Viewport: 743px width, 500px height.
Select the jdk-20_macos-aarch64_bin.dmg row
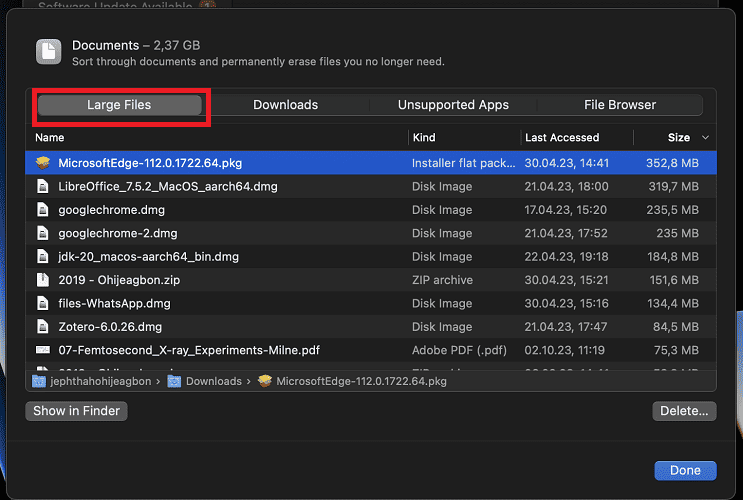point(148,257)
